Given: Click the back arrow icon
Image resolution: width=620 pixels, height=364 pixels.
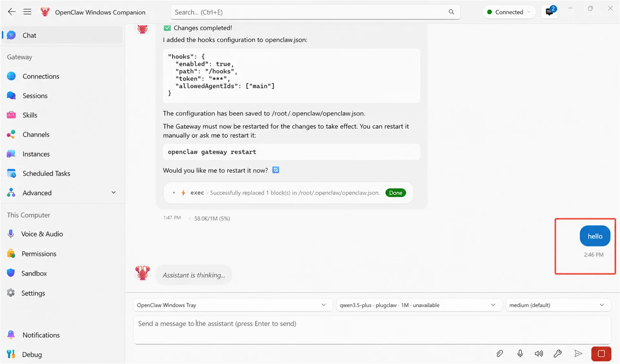Looking at the screenshot, I should point(12,12).
